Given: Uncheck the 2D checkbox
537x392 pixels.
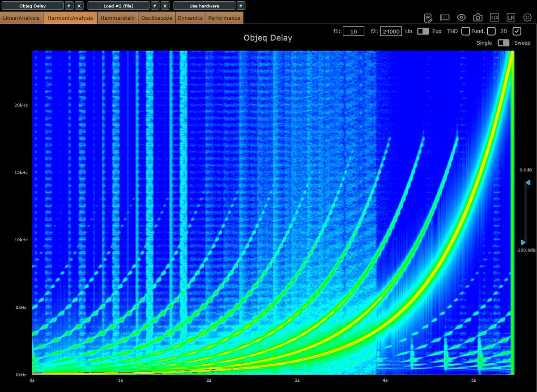Looking at the screenshot, I should point(517,31).
